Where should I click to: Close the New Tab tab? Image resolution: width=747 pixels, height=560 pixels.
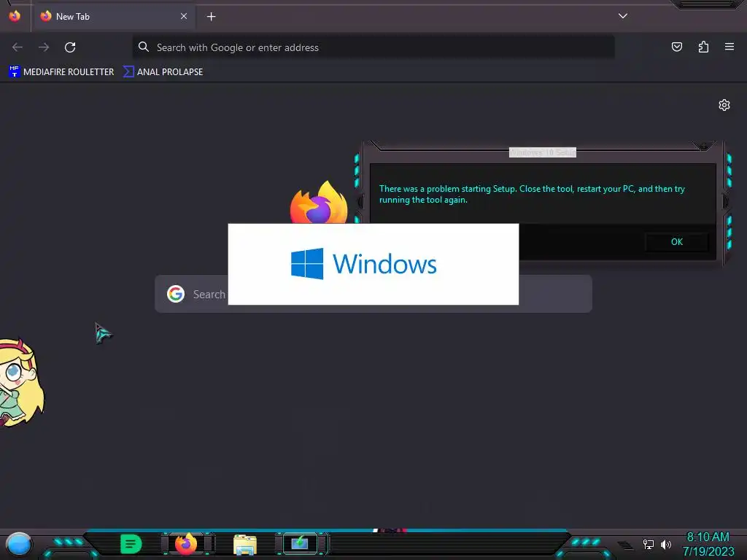point(183,16)
